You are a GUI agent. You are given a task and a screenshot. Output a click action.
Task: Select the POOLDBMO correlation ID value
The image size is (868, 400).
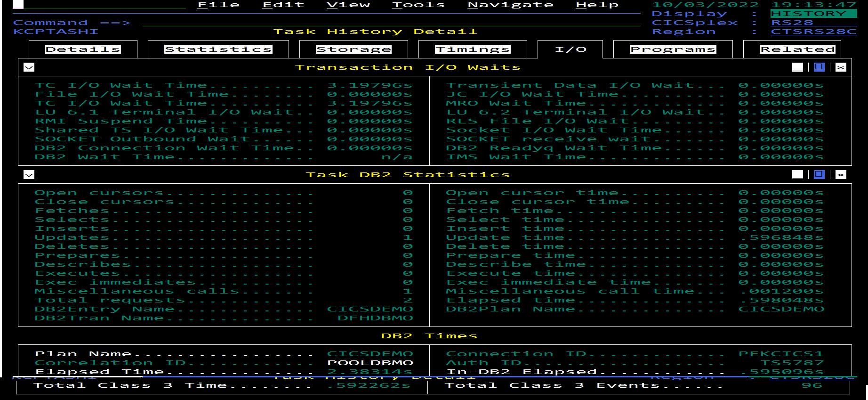(370, 363)
